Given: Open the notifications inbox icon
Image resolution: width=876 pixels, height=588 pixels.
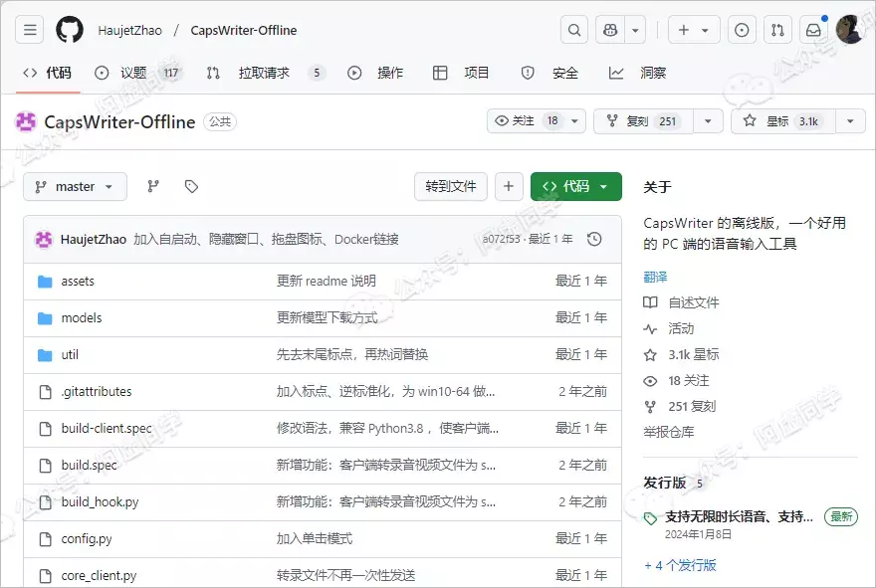Looking at the screenshot, I should (x=813, y=30).
